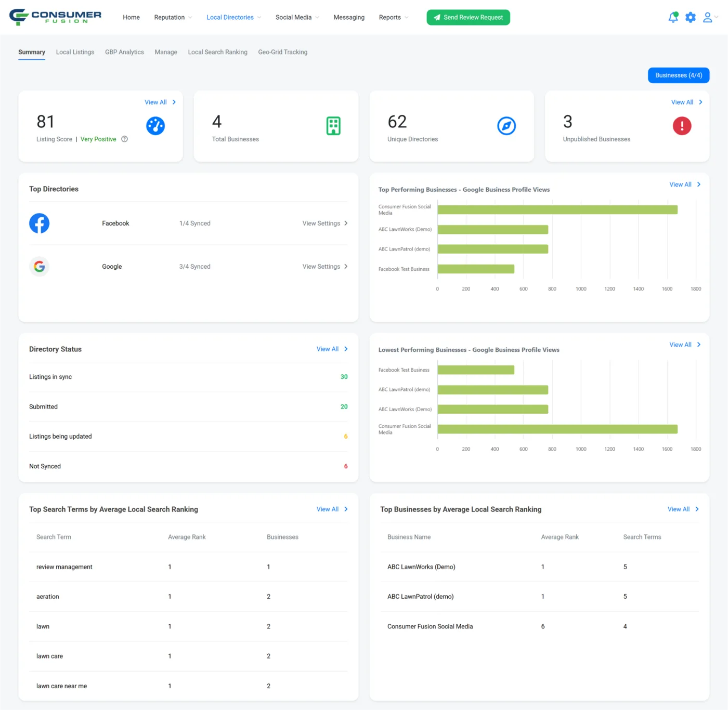Open the notifications bell

point(673,17)
